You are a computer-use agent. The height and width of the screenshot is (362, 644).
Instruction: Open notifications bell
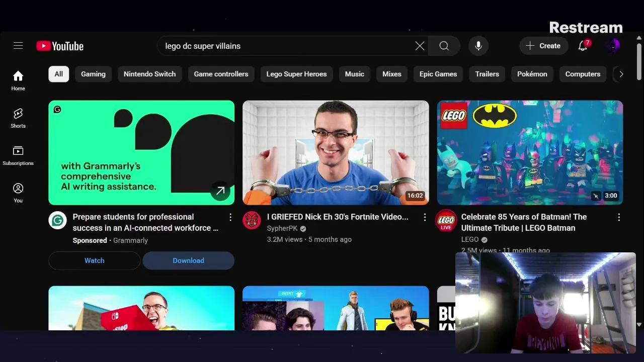pos(583,46)
